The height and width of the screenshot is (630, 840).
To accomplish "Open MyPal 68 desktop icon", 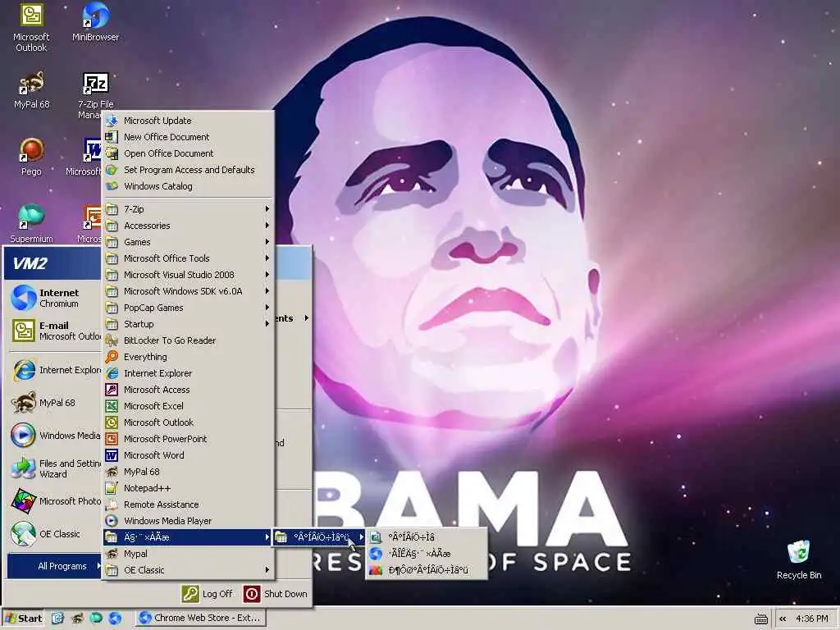I will pos(31,90).
